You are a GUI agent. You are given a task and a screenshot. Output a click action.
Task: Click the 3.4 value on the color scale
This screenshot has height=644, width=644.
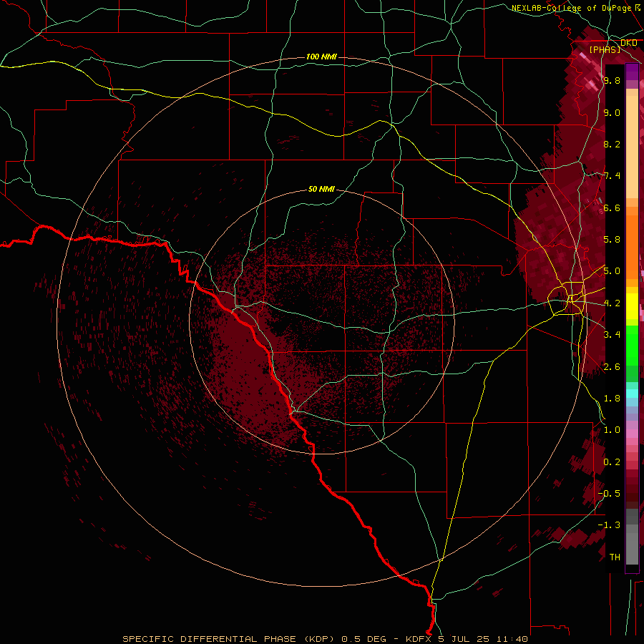click(612, 335)
